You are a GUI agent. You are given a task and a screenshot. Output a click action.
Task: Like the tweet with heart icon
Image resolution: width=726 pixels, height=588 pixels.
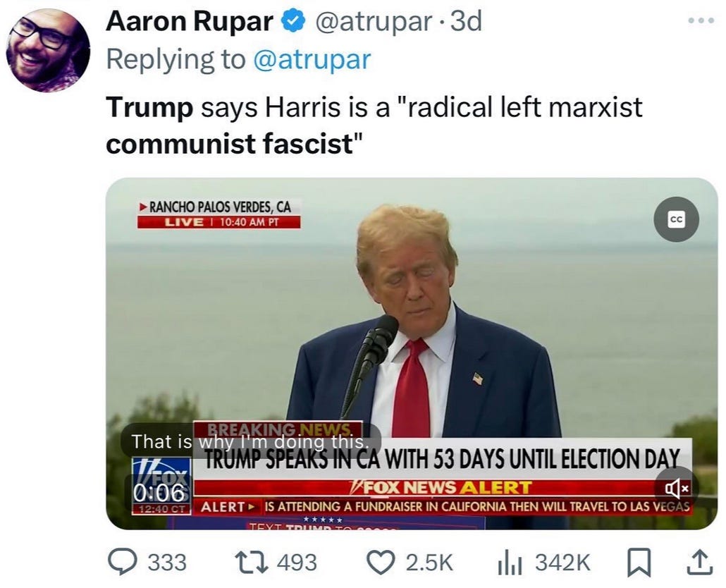click(x=381, y=562)
